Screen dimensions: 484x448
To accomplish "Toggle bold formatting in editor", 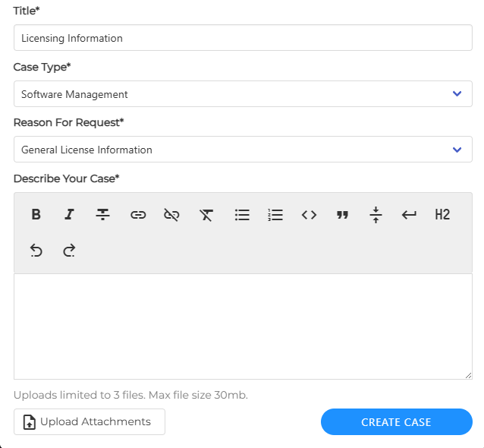I will (36, 215).
